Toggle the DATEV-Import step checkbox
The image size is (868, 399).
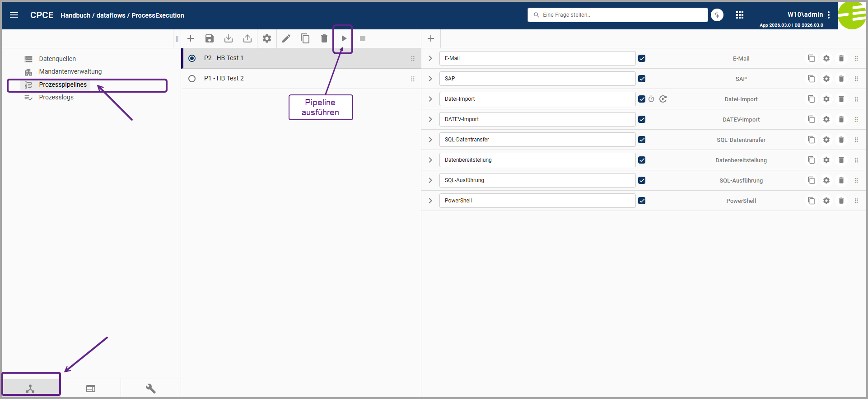(x=642, y=119)
